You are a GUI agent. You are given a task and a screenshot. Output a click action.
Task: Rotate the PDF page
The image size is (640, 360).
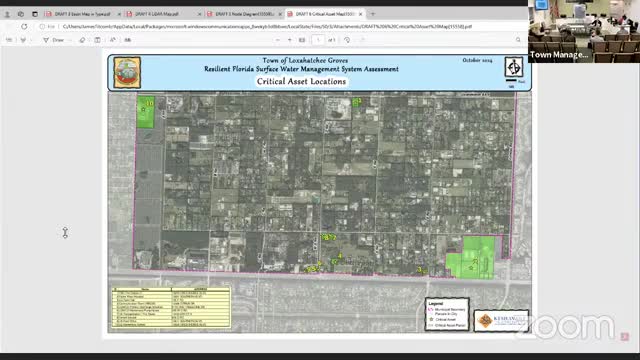click(347, 40)
